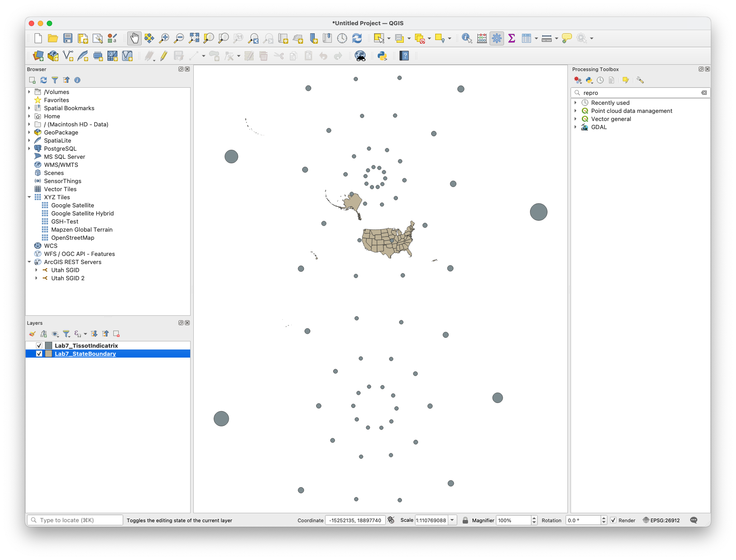Screen dimensions: 736x560
Task: Create a new project with the blank page icon
Action: tap(38, 38)
